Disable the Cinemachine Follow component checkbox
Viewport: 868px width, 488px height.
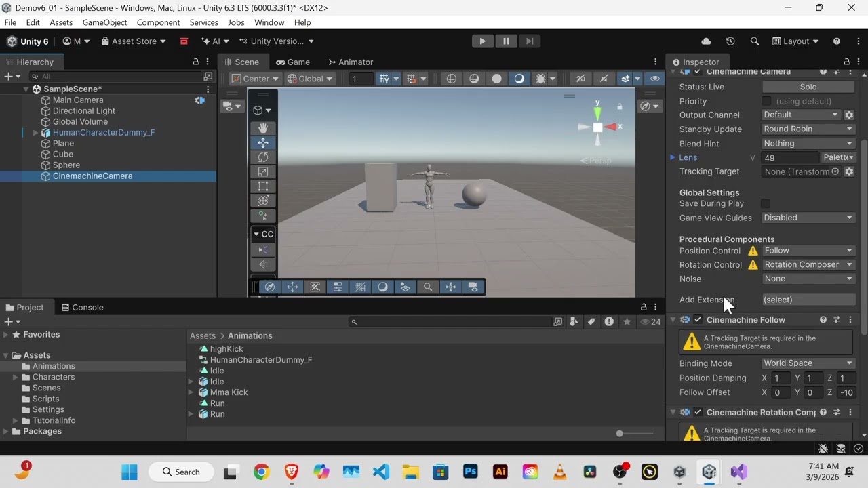(698, 320)
